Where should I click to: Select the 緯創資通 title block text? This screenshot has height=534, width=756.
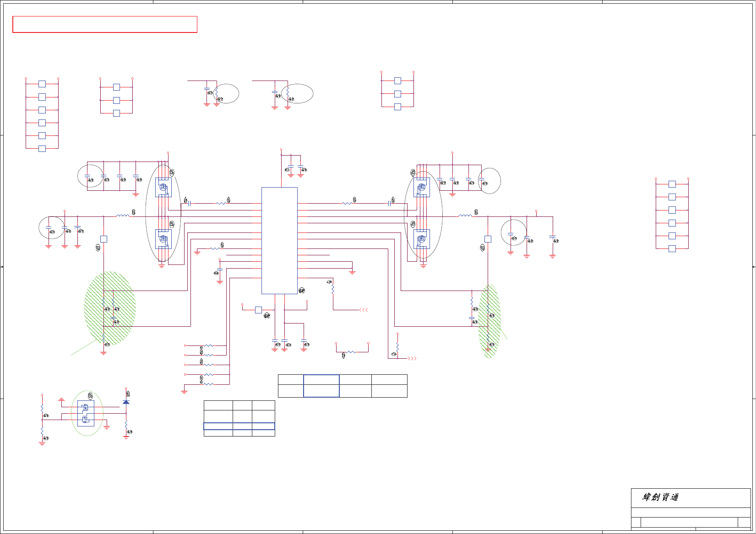[661, 497]
